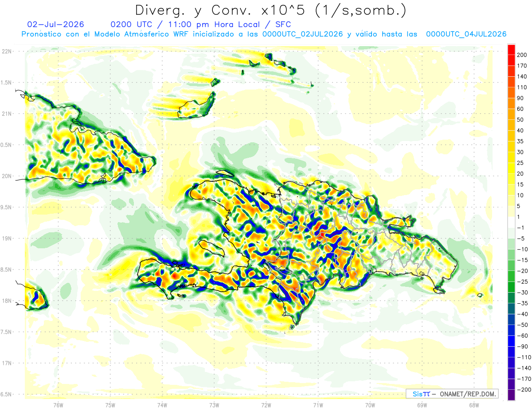
Task: Click the colorbar value '200'
Action: click(x=523, y=55)
